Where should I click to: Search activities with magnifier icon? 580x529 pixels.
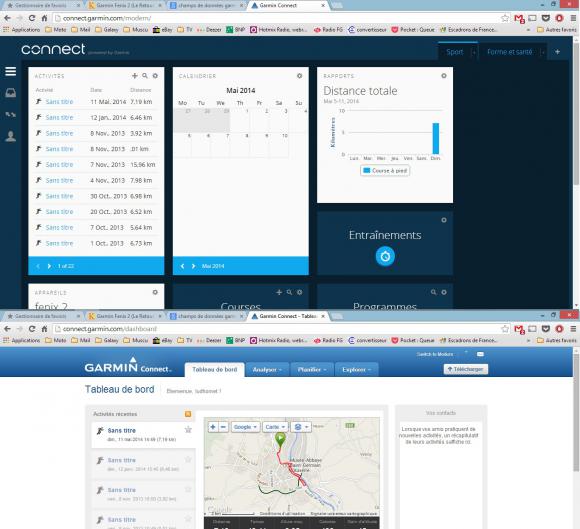click(145, 76)
